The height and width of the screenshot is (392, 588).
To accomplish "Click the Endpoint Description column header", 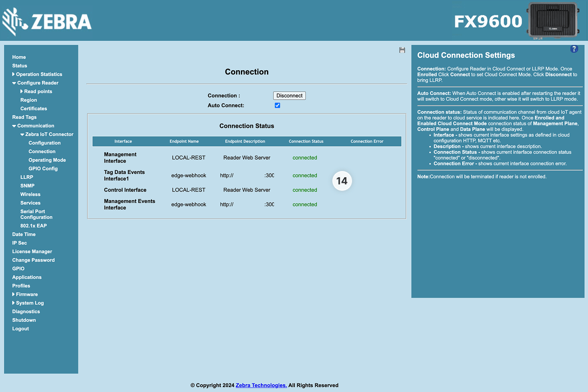I will coord(245,141).
